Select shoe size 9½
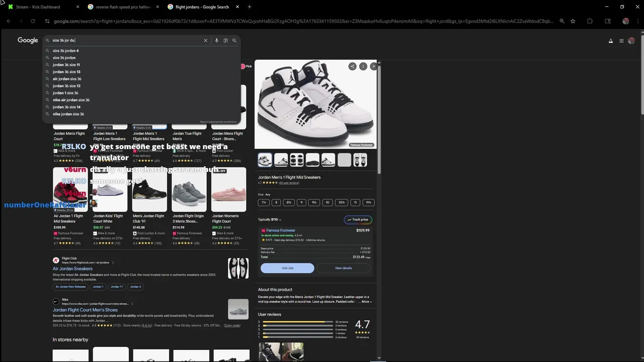 314,203
